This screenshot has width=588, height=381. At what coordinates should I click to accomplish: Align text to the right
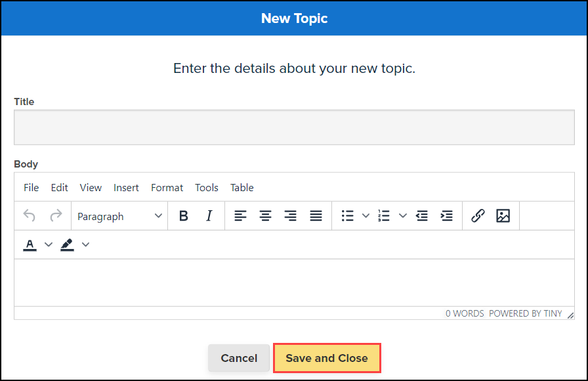(290, 215)
